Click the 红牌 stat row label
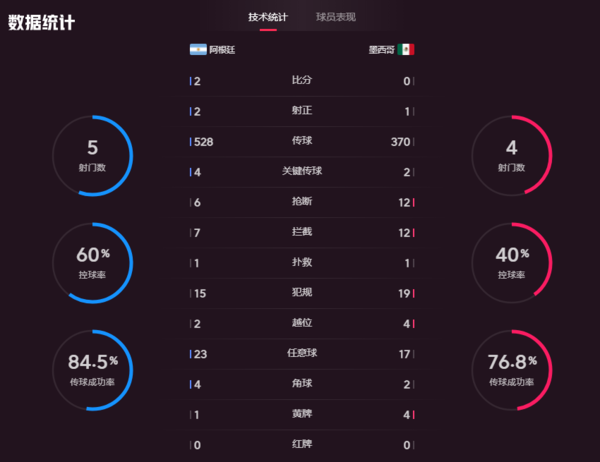The height and width of the screenshot is (462, 600). click(x=301, y=444)
